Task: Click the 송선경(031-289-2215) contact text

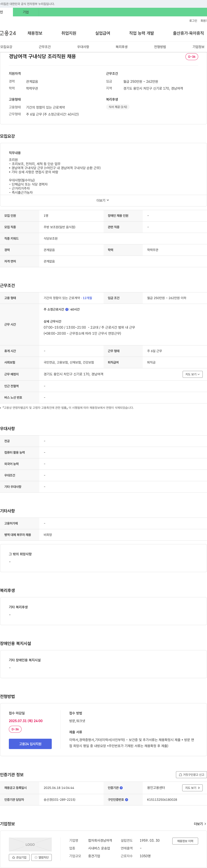Action: pyautogui.click(x=59, y=800)
